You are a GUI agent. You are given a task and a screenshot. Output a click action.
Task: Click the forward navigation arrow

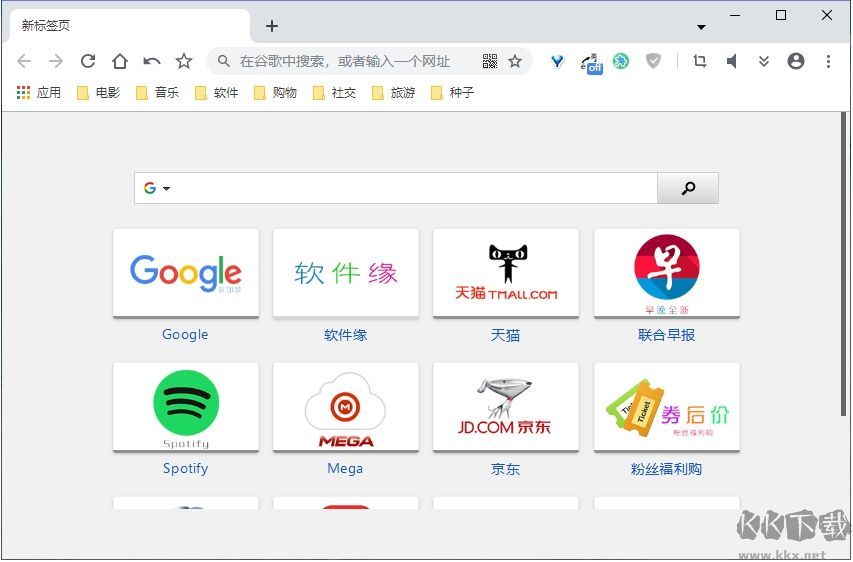pos(56,61)
